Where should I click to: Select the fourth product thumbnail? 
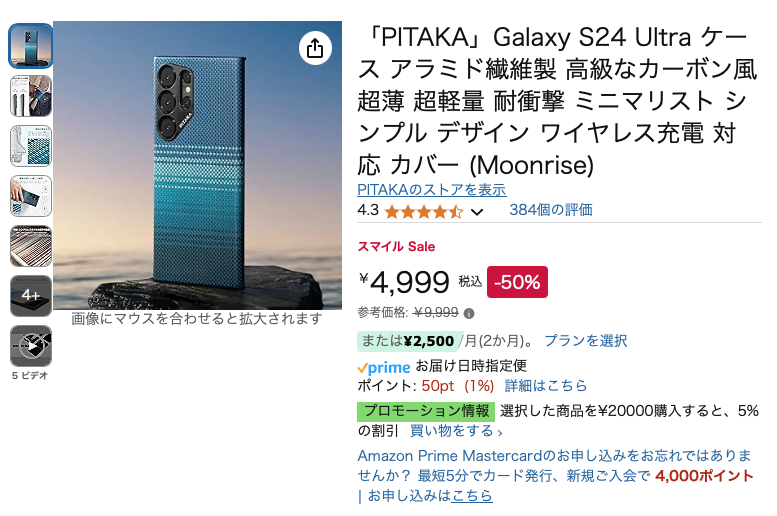(31, 196)
